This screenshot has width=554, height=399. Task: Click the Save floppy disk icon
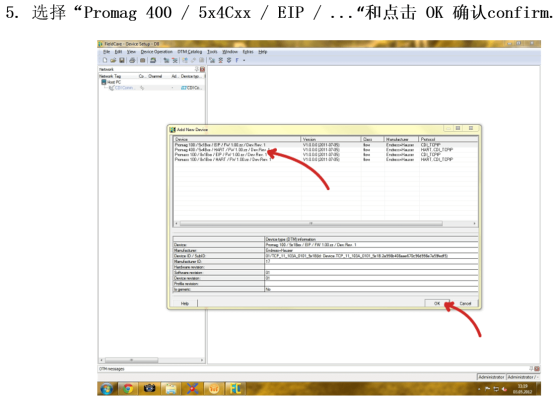[x=122, y=60]
